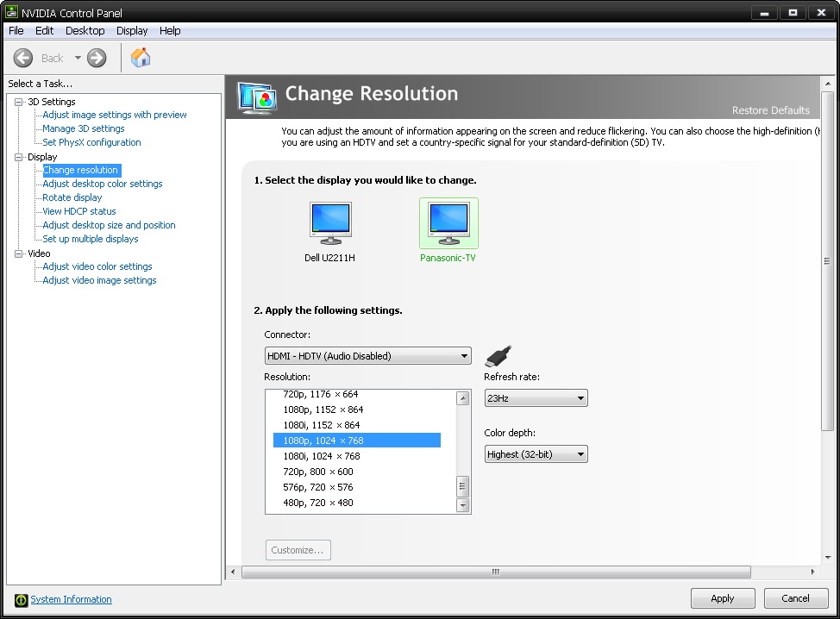Click main panel scroll down arrow
Screen dimensions: 840x619
828,558
